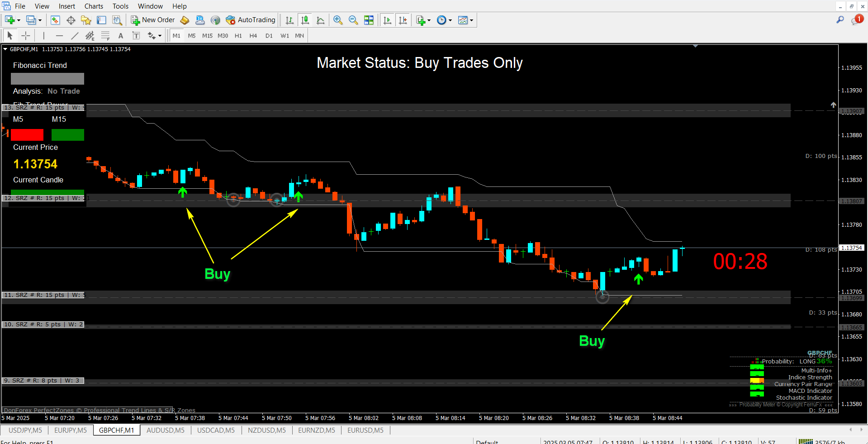Enable chart Auto Scroll
Viewport: 868px width, 444px height.
[x=387, y=20]
